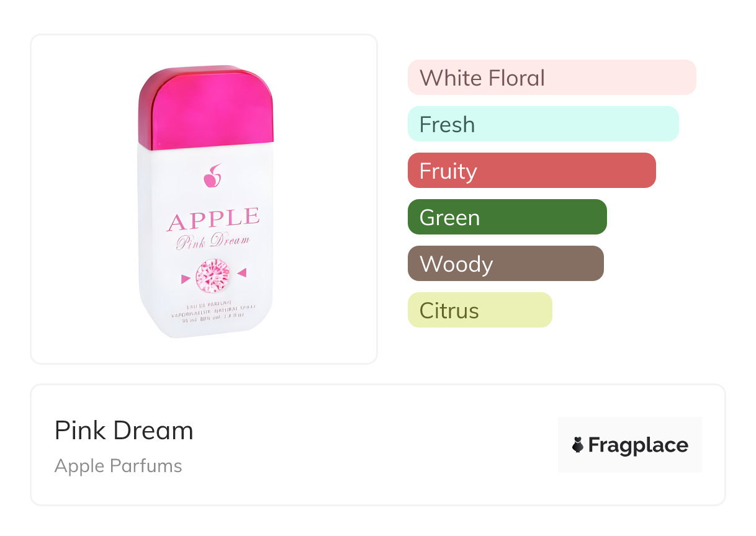Select the Citrus accord bar

479,310
